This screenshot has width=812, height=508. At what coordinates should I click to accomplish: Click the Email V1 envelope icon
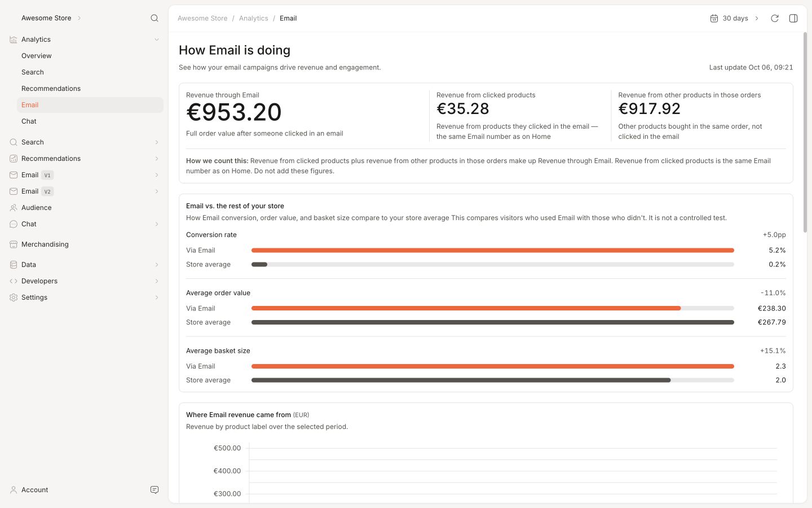[14, 175]
